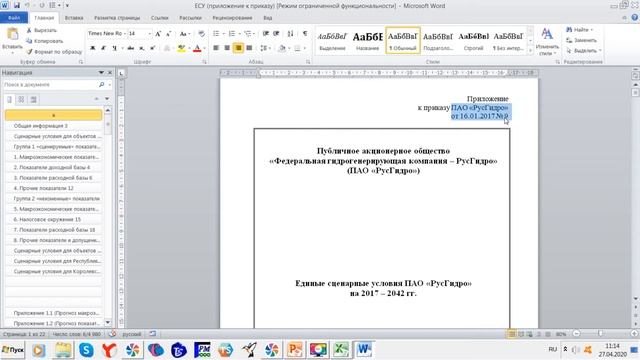Click the Increase Indent icon
640x360 pixels.
pyautogui.click(x=276, y=34)
